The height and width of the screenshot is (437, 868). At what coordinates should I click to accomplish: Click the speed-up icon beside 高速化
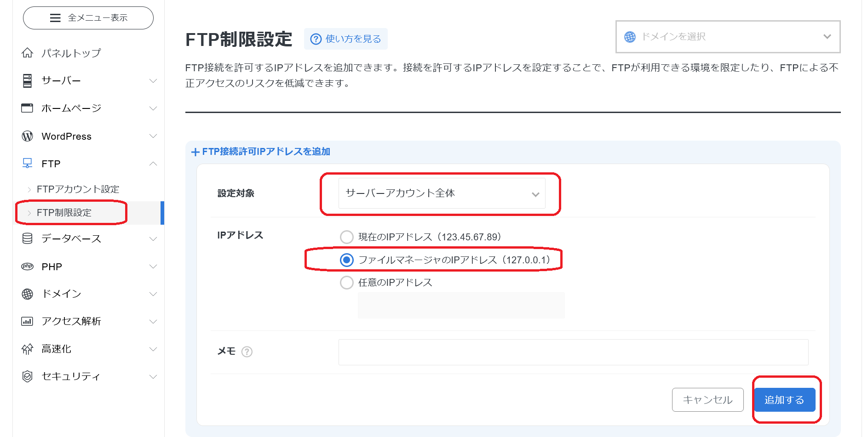point(28,349)
